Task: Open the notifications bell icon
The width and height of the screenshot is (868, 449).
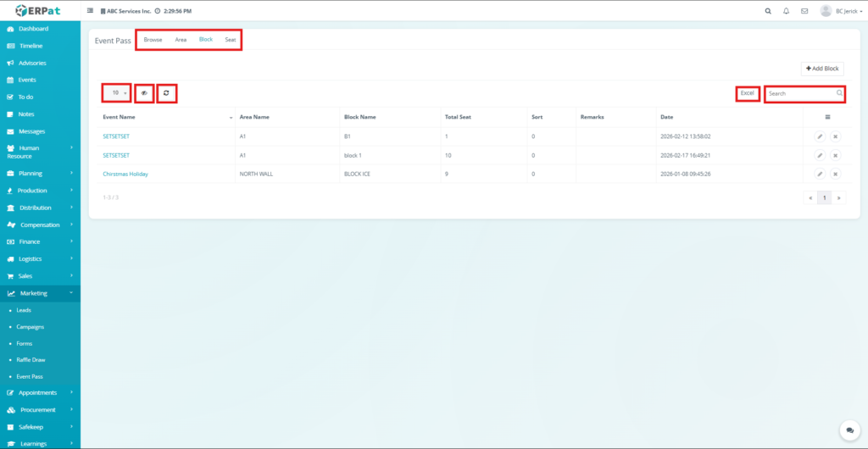Action: coord(786,11)
